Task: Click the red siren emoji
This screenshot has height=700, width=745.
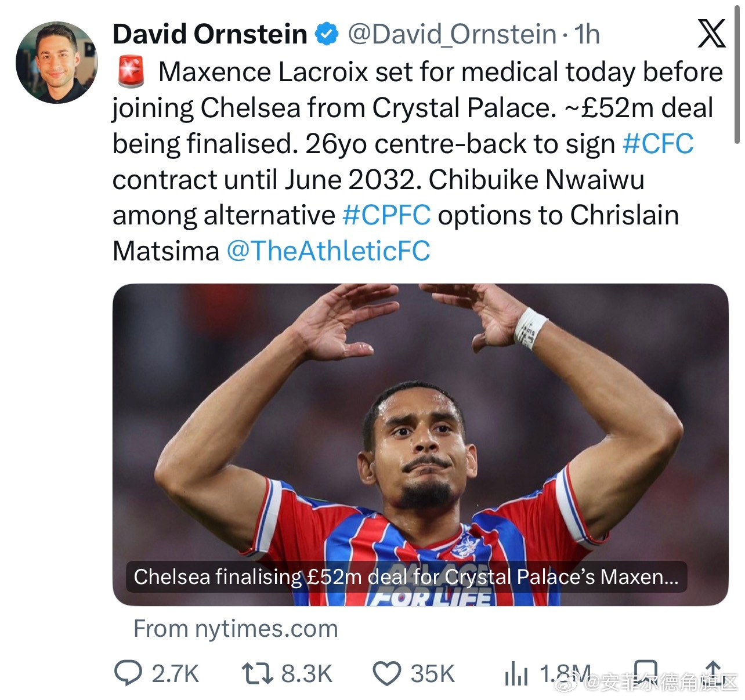Action: 131,72
